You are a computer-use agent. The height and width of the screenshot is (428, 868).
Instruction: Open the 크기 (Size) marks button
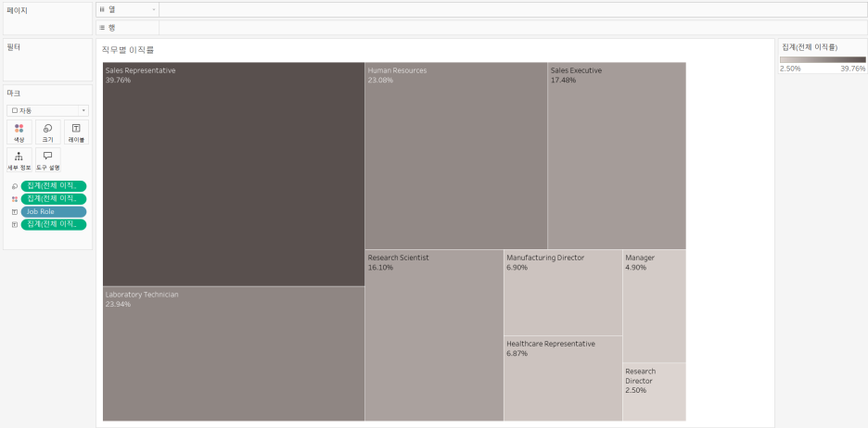coord(48,132)
